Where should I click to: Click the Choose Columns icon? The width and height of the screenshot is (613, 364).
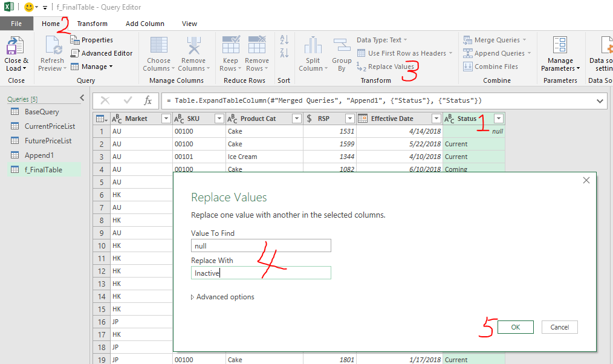pos(158,47)
